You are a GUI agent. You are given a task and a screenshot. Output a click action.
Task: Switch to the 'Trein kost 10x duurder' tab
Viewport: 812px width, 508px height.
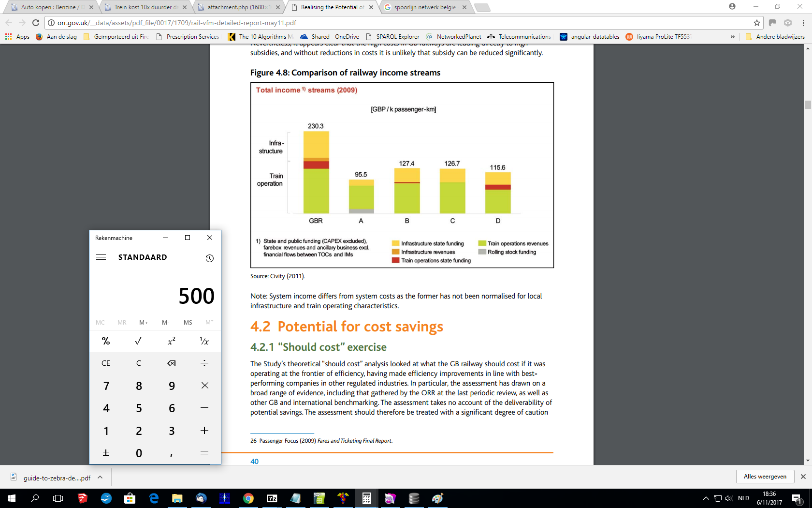(145, 7)
